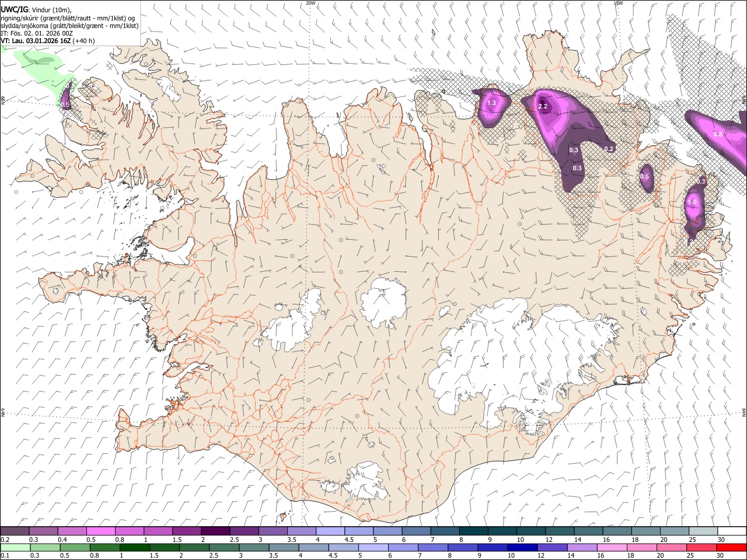Pick the 12 violet rain scale swatch
The width and height of the screenshot is (747, 560).
pos(552,547)
